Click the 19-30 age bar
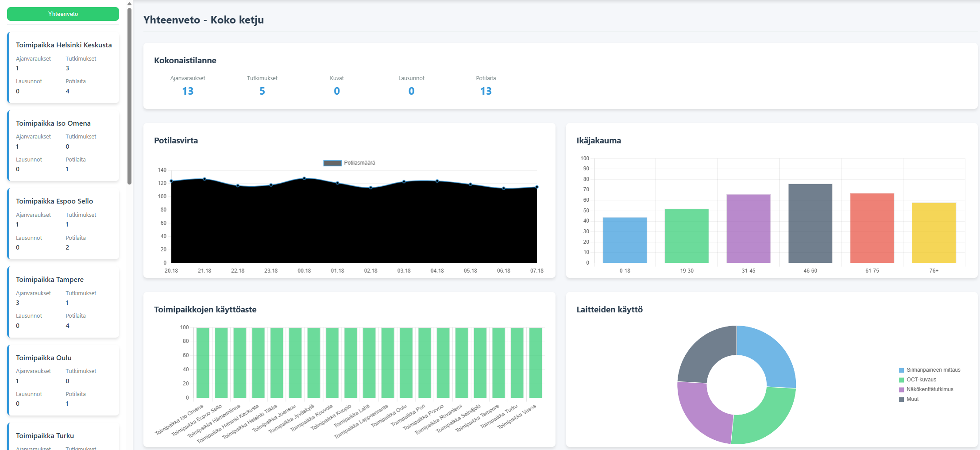Image resolution: width=980 pixels, height=450 pixels. pyautogui.click(x=687, y=236)
